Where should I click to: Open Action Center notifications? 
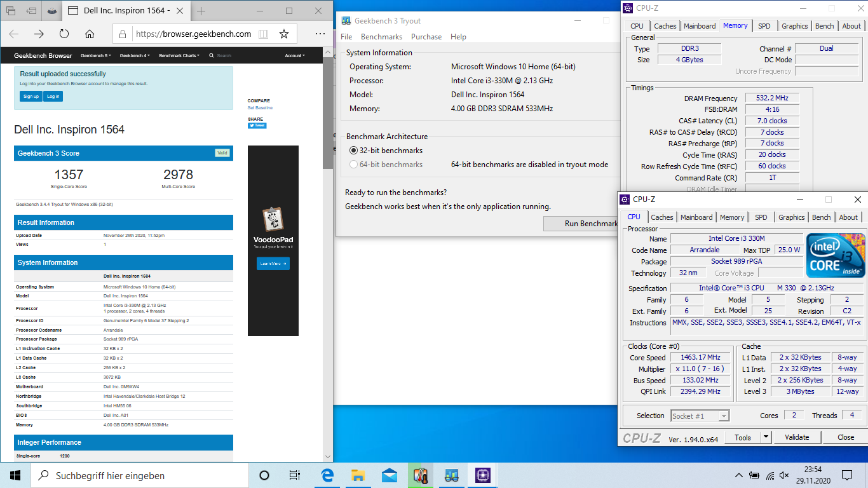[x=847, y=475]
